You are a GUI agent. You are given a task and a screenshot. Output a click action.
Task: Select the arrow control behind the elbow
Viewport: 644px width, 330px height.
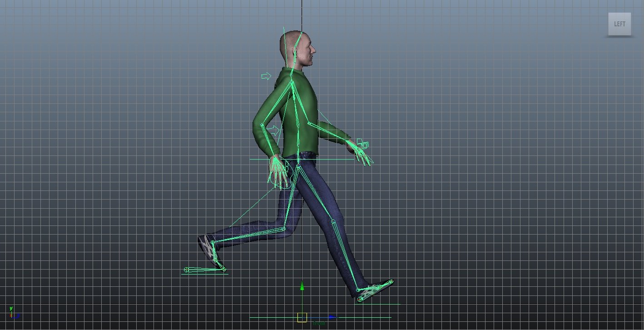coord(273,131)
